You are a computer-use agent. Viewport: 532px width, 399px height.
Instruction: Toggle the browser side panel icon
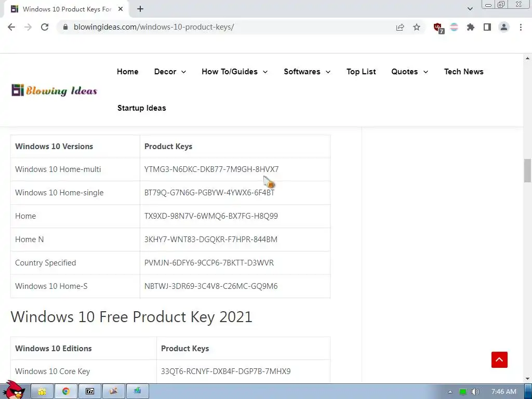pos(487,27)
